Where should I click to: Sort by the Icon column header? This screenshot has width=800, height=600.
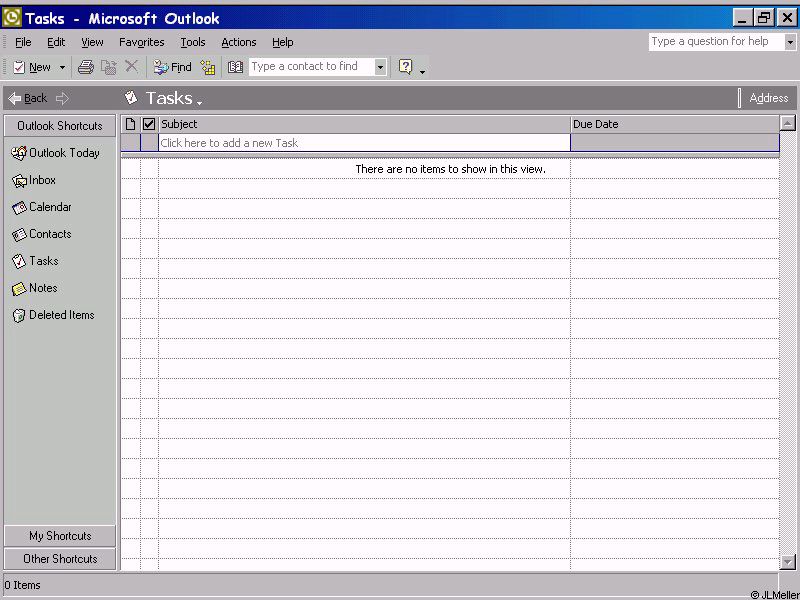point(131,124)
